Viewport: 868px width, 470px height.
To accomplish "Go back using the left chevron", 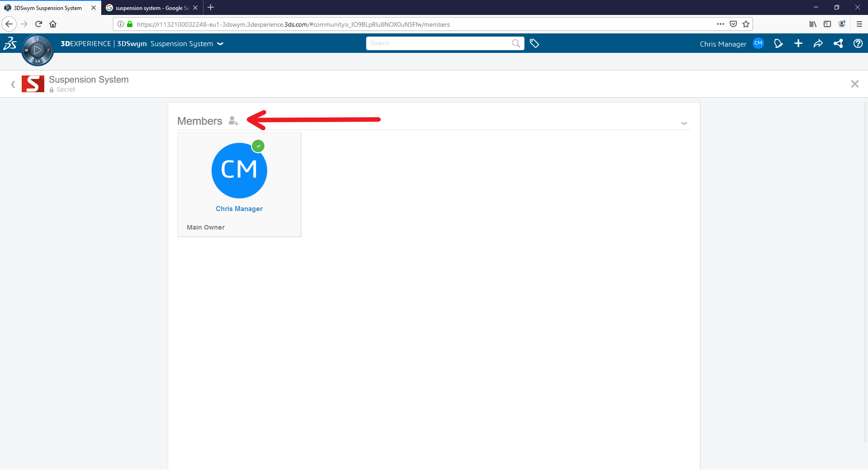I will coord(13,84).
